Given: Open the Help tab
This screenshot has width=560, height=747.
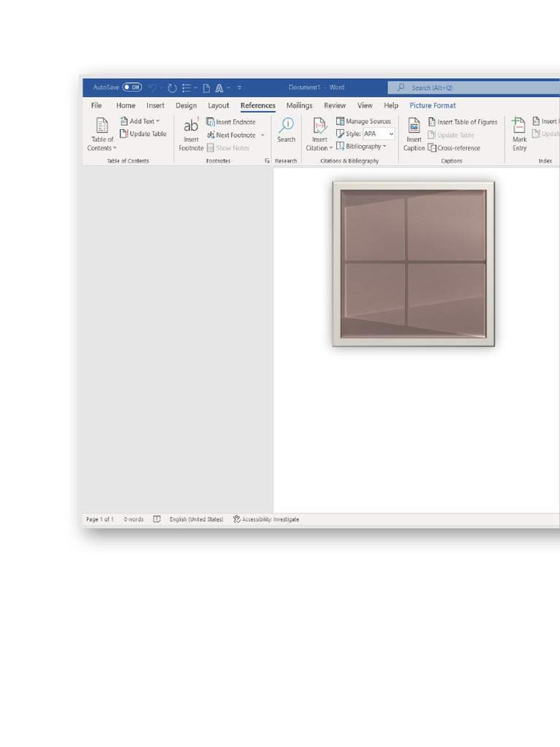Looking at the screenshot, I should [x=391, y=105].
